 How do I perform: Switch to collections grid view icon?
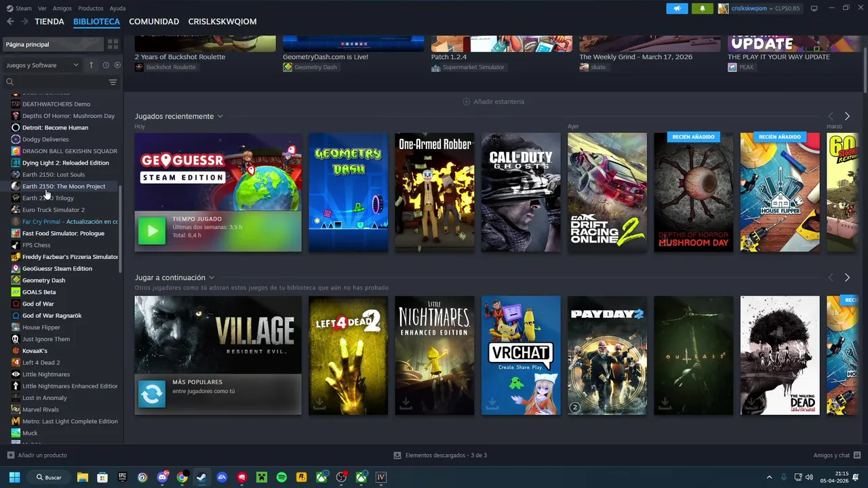(x=113, y=44)
